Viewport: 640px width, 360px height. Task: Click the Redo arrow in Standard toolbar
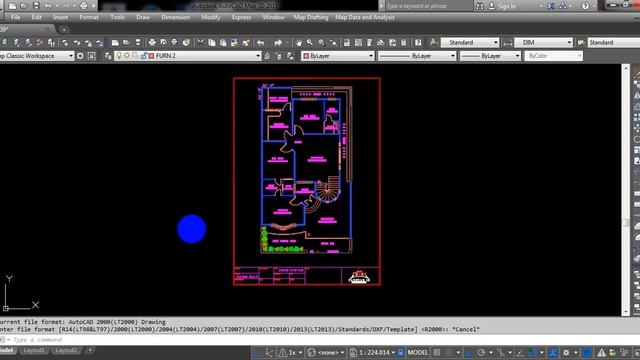coord(278,42)
